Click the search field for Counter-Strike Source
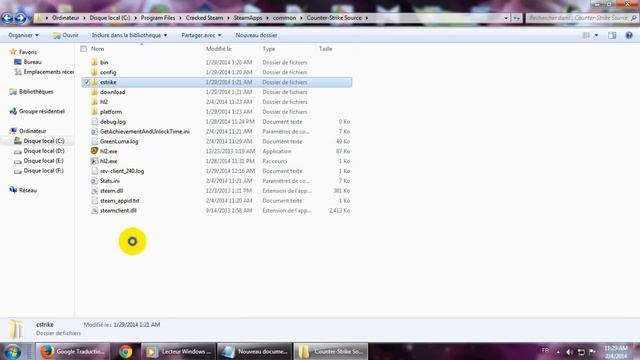 point(577,18)
